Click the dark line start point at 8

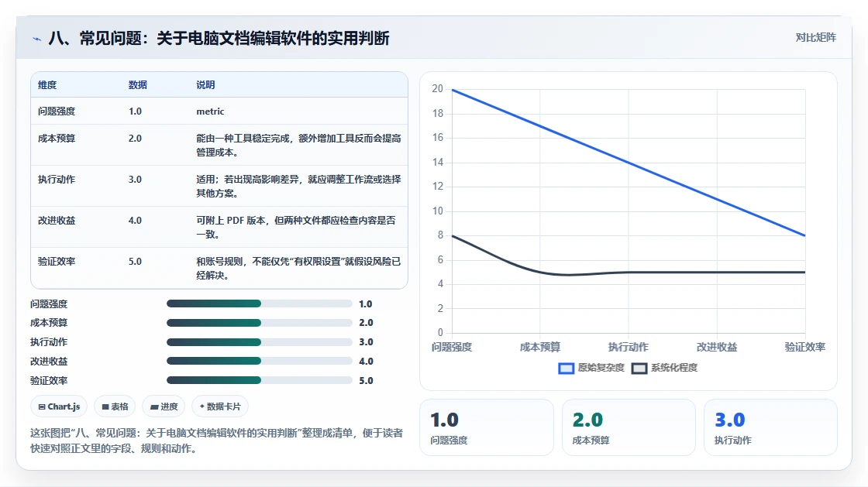point(453,235)
